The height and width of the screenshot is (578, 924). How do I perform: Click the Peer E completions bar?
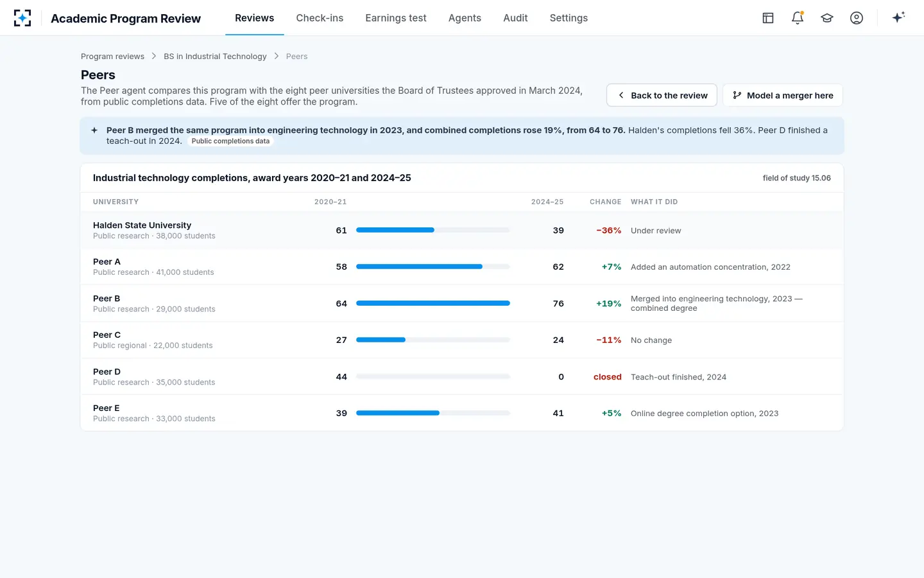coord(433,413)
